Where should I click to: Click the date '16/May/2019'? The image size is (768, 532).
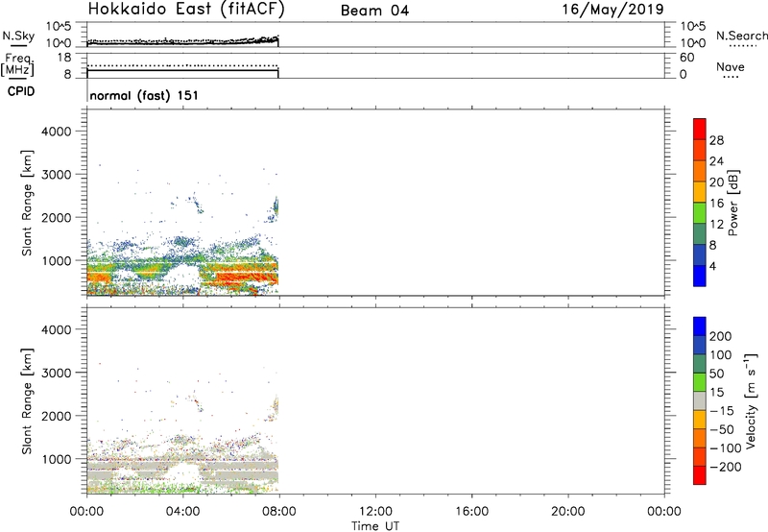pos(612,10)
